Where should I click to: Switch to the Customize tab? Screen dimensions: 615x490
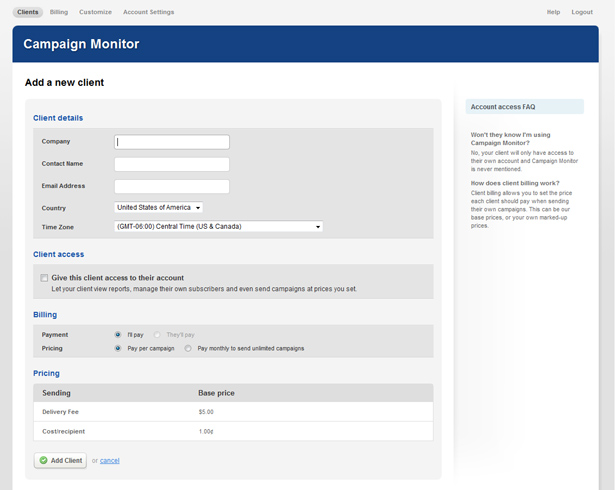click(x=95, y=12)
